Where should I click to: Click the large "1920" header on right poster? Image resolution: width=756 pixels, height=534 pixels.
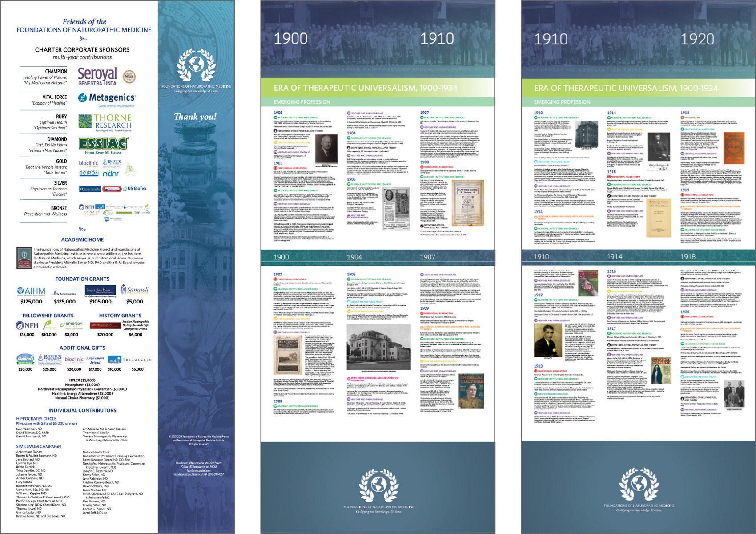click(697, 39)
